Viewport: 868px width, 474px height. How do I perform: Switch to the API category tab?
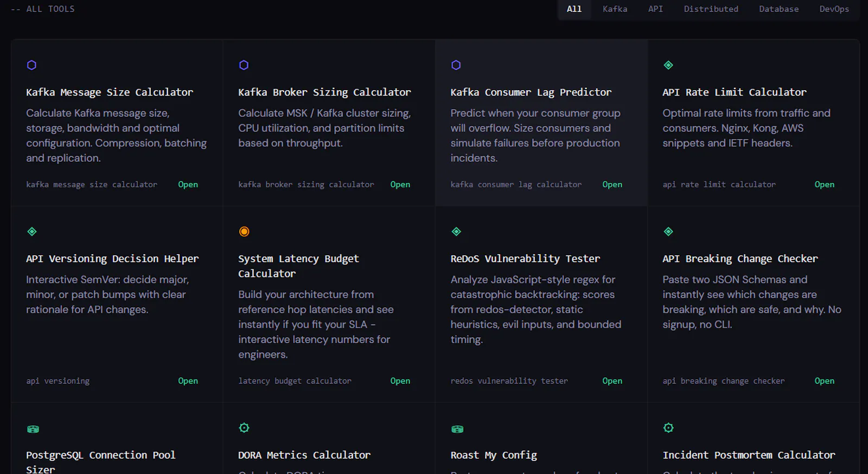point(655,9)
